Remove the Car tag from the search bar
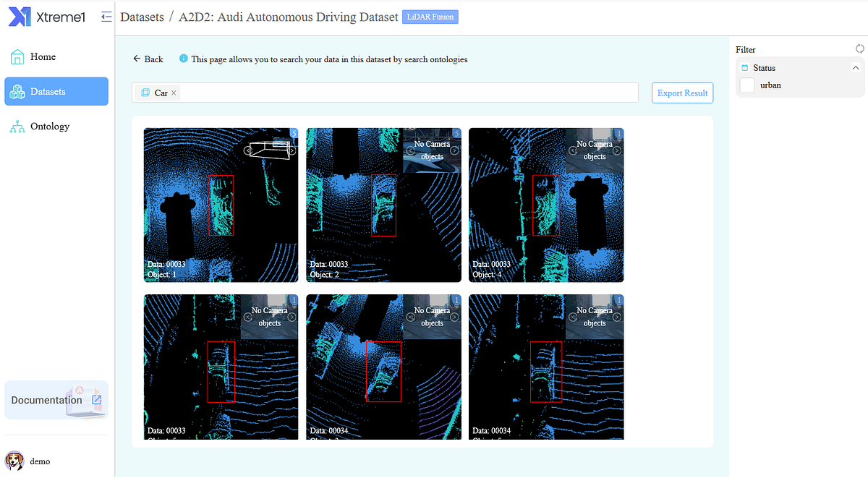Viewport: 868px width, 478px height. click(x=173, y=93)
